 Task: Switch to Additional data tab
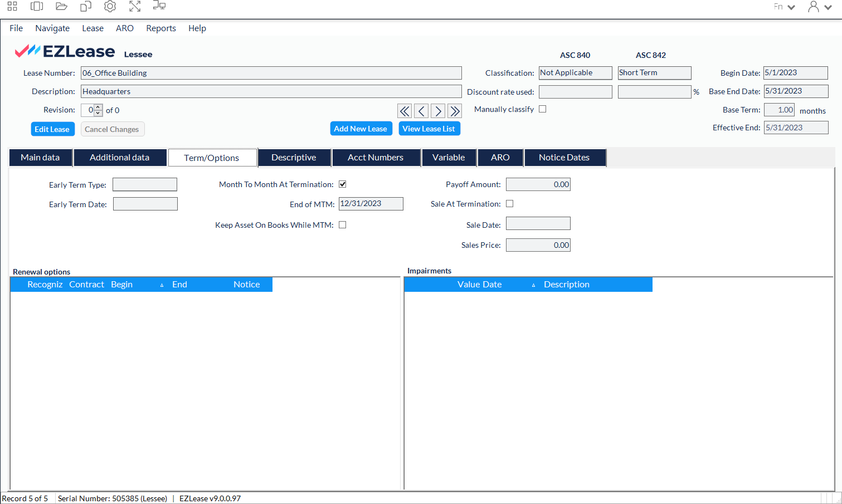(120, 158)
